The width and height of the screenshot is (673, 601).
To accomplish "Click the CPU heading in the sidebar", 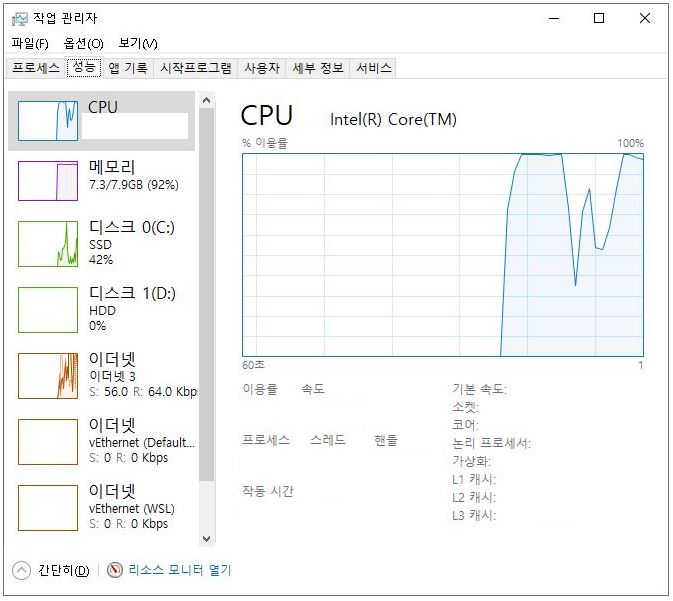I will point(103,107).
